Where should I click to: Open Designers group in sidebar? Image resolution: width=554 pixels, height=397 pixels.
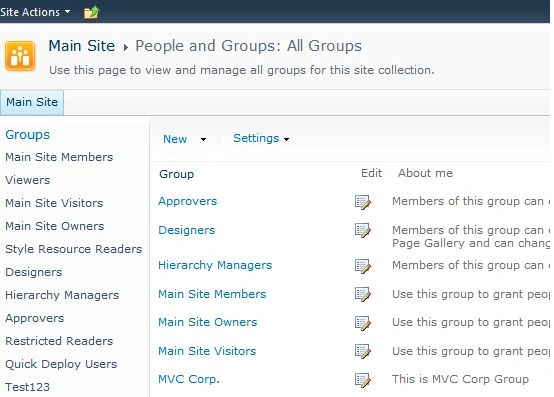[34, 272]
